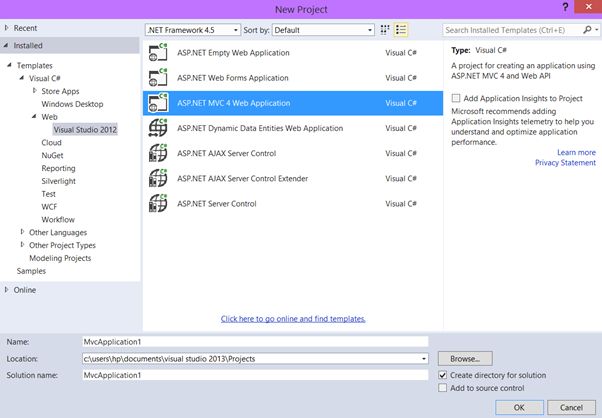This screenshot has width=602, height=418.
Task: Open the help question mark
Action: coord(565,7)
